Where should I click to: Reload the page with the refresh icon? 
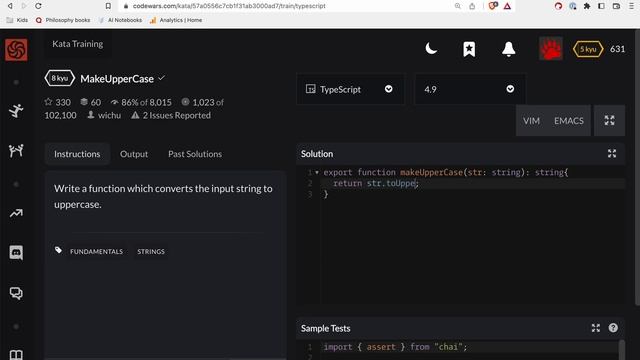(x=38, y=6)
